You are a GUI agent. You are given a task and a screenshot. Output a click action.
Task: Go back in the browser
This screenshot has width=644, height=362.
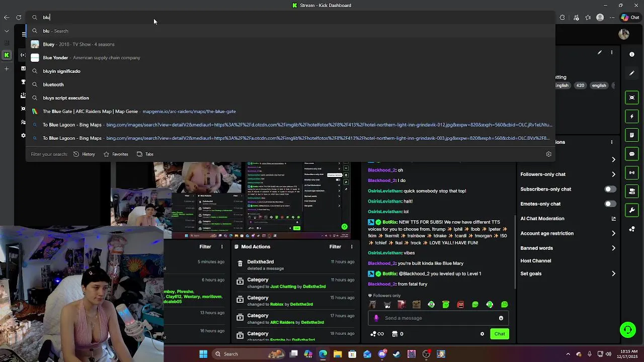click(7, 18)
